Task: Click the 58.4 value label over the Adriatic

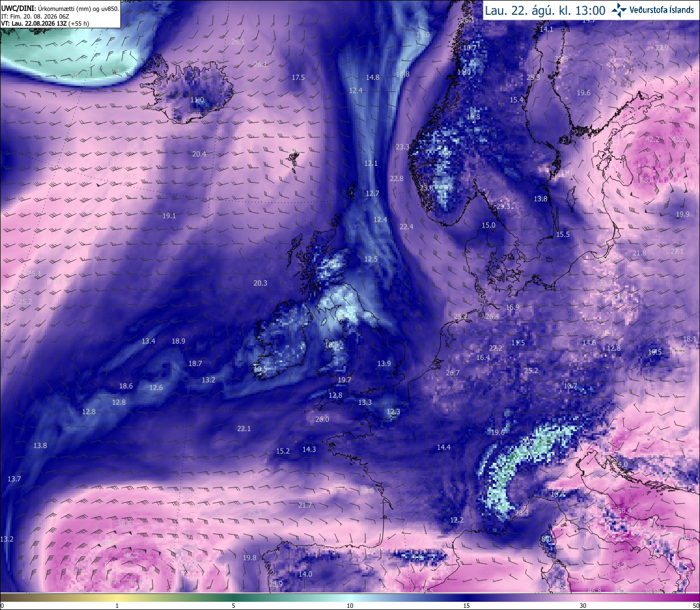Action: pyautogui.click(x=625, y=510)
